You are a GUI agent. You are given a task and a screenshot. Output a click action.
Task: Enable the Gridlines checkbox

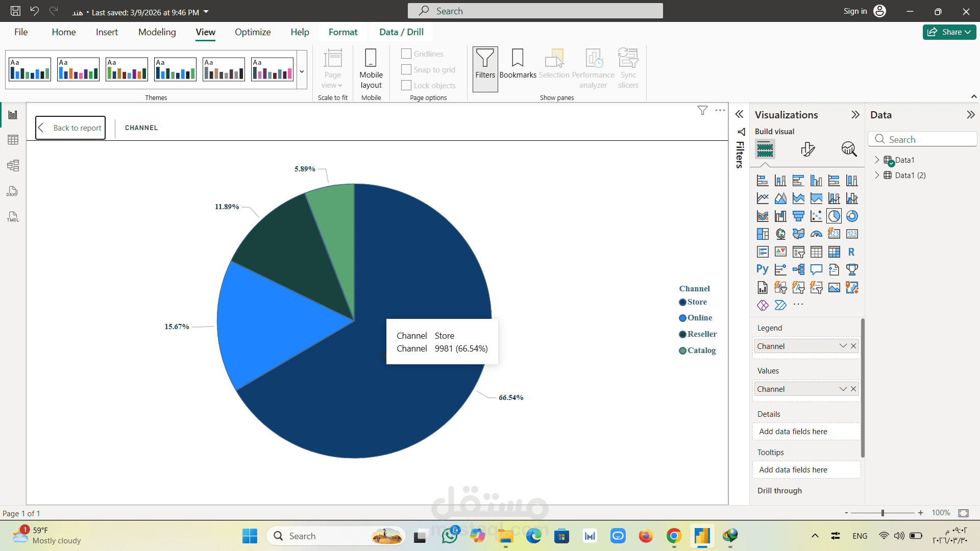tap(406, 54)
